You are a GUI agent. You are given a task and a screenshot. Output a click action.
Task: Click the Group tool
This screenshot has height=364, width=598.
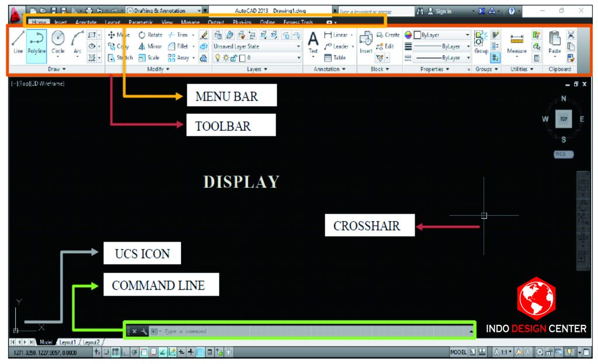[x=481, y=42]
